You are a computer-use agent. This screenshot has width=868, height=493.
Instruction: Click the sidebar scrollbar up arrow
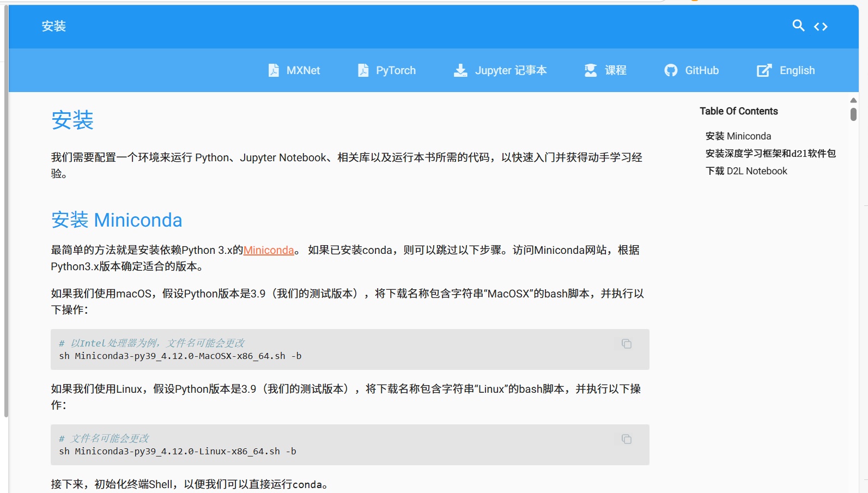point(853,100)
